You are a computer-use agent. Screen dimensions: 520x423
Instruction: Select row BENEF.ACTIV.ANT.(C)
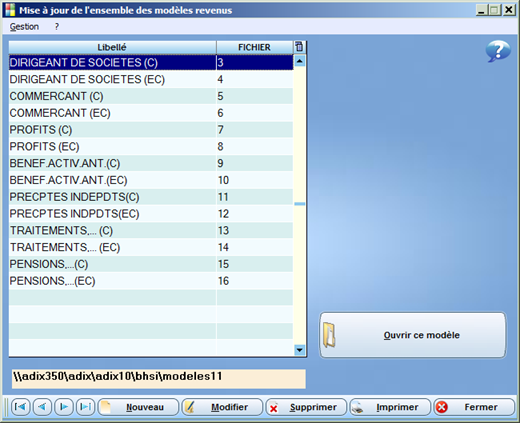(x=151, y=163)
